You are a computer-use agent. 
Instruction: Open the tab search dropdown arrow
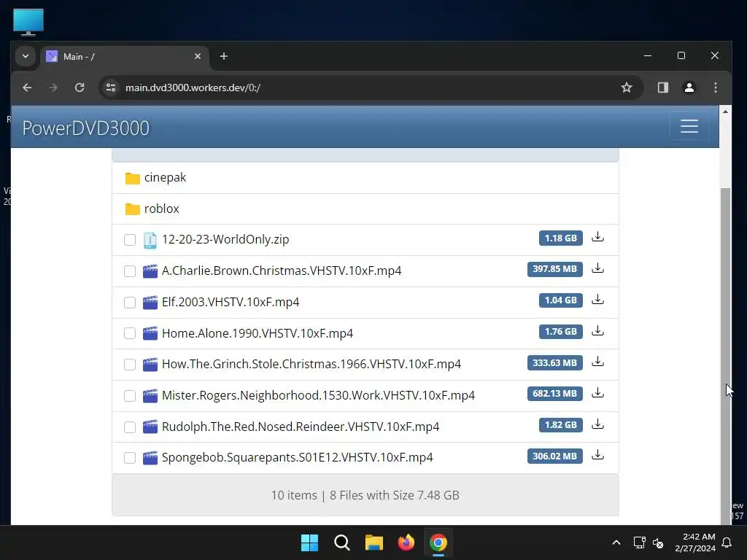(26, 56)
